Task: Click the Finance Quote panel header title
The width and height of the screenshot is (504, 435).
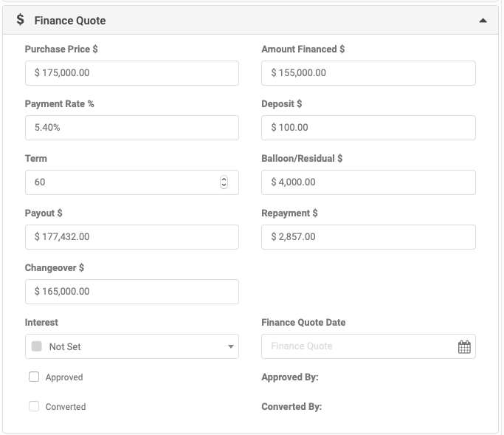Action: [x=70, y=21]
